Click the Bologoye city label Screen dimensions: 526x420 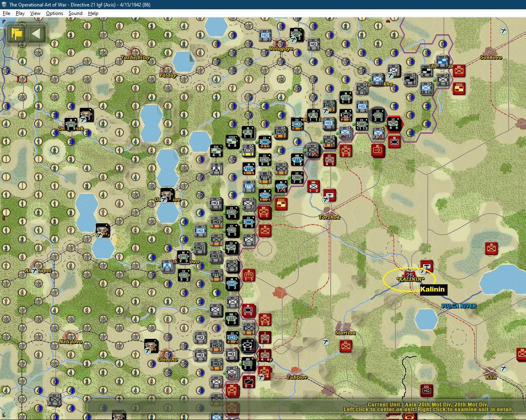[x=281, y=48]
